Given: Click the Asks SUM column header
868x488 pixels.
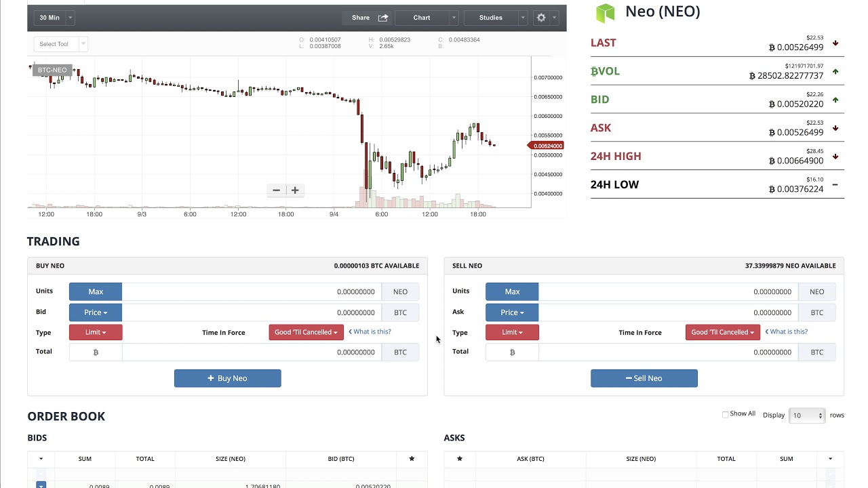Looking at the screenshot, I should click(x=787, y=459).
